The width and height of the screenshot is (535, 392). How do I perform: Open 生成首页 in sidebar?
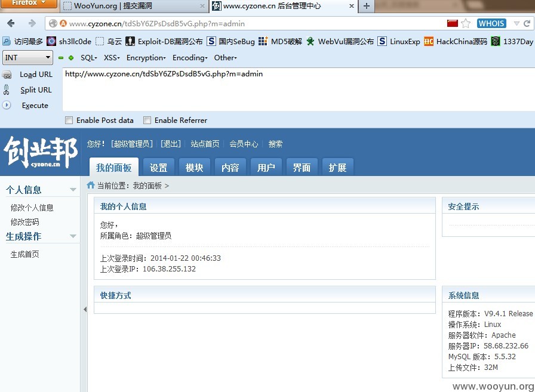24,254
